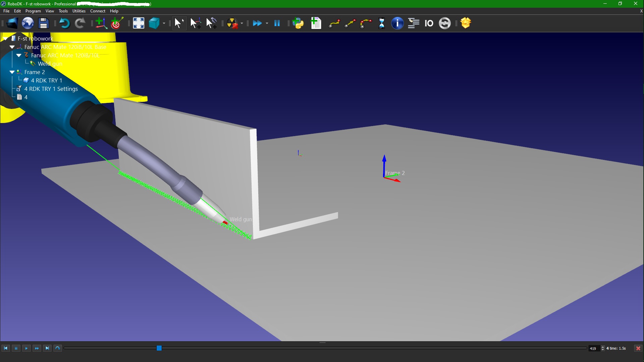The height and width of the screenshot is (362, 644).
Task: Click the IO instruction icon
Action: click(429, 23)
